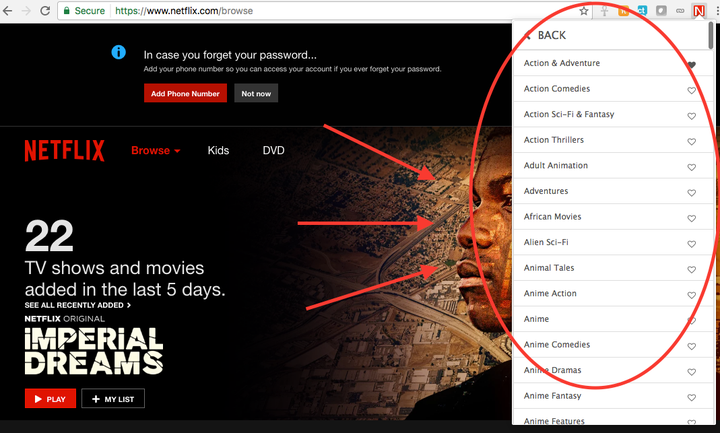The height and width of the screenshot is (433, 720).
Task: Click the Netflix logo
Action: (x=64, y=151)
